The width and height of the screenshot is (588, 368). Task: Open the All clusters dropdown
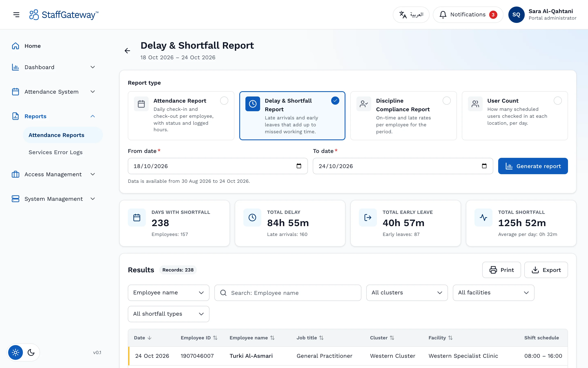point(407,293)
